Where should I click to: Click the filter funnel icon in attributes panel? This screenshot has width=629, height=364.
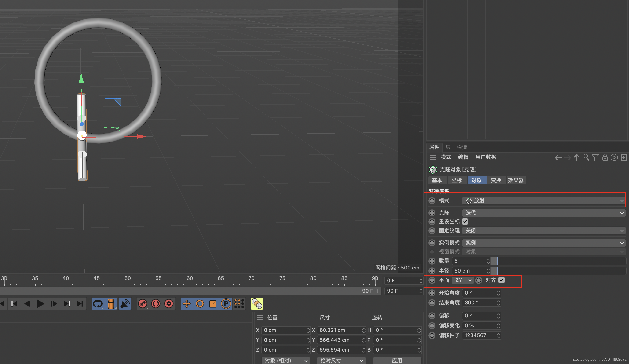pos(595,157)
